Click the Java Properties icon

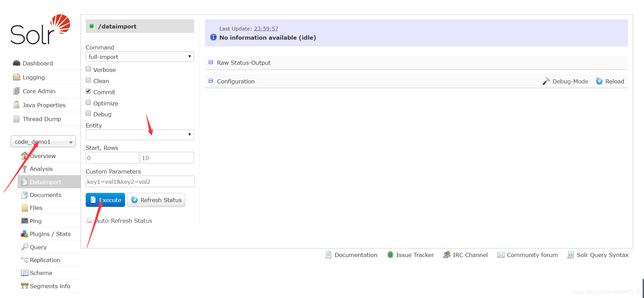(16, 105)
